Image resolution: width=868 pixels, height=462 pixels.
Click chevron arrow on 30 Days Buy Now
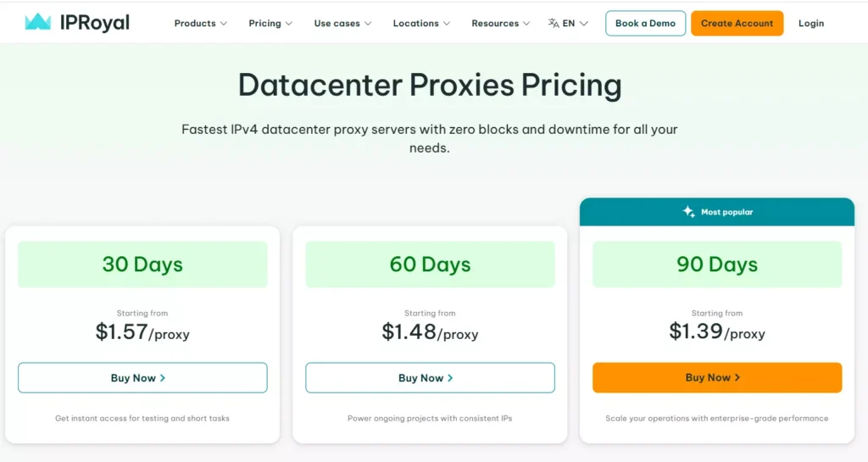pyautogui.click(x=163, y=378)
